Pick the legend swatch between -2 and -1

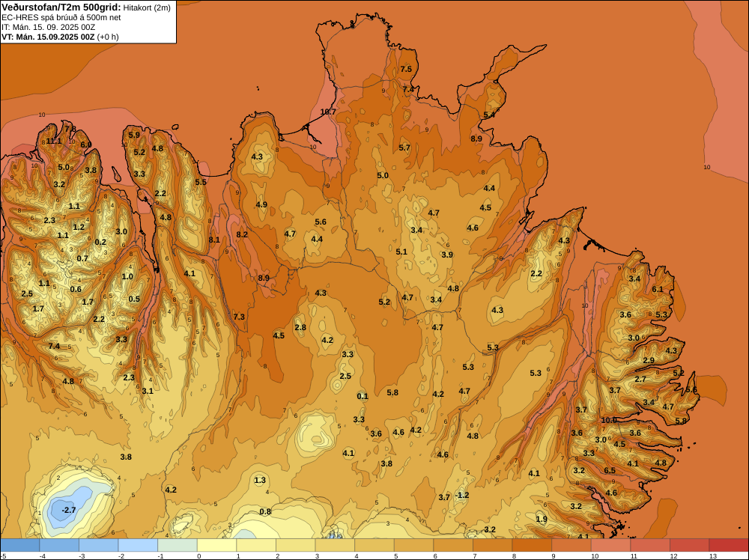(x=138, y=545)
